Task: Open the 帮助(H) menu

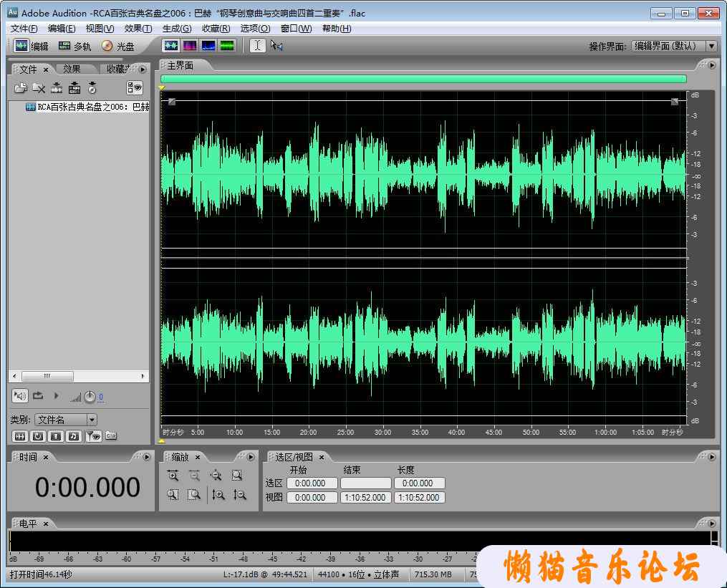Action: point(337,29)
